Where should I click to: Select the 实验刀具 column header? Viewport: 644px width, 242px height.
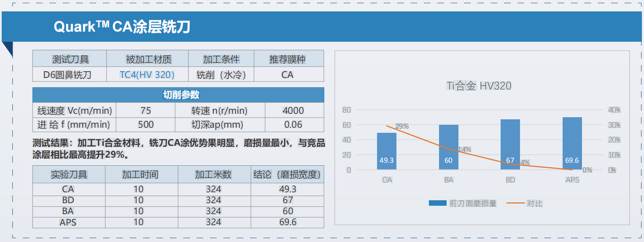tap(69, 174)
